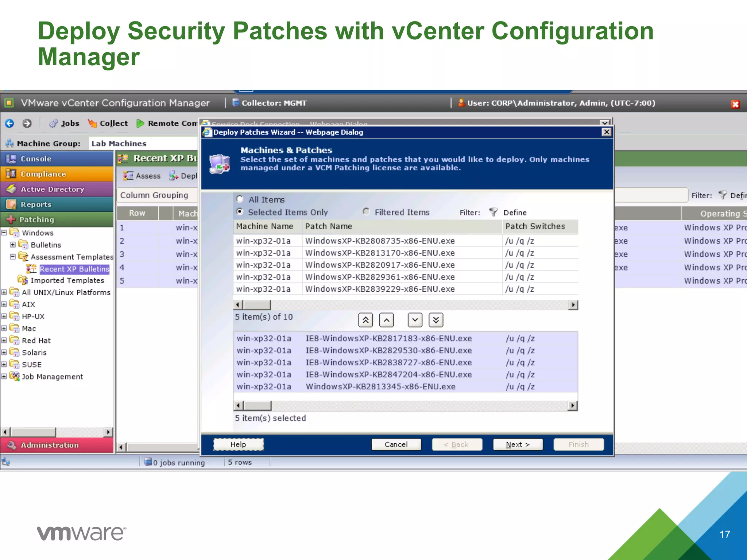Switch to Active Directory section

tap(57, 189)
